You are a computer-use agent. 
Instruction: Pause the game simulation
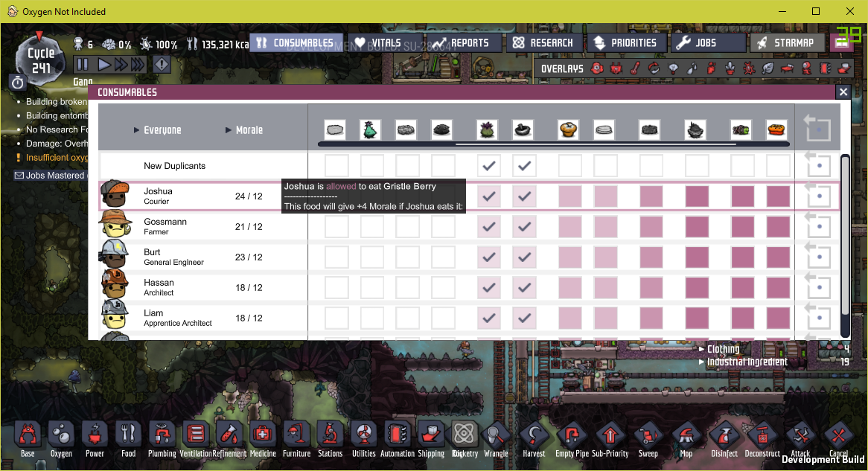click(x=83, y=65)
